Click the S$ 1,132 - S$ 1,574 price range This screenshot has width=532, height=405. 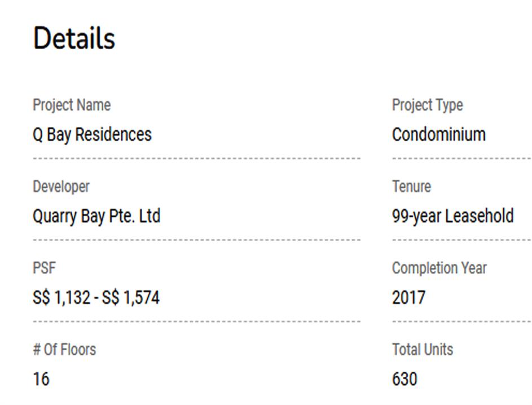(x=96, y=297)
